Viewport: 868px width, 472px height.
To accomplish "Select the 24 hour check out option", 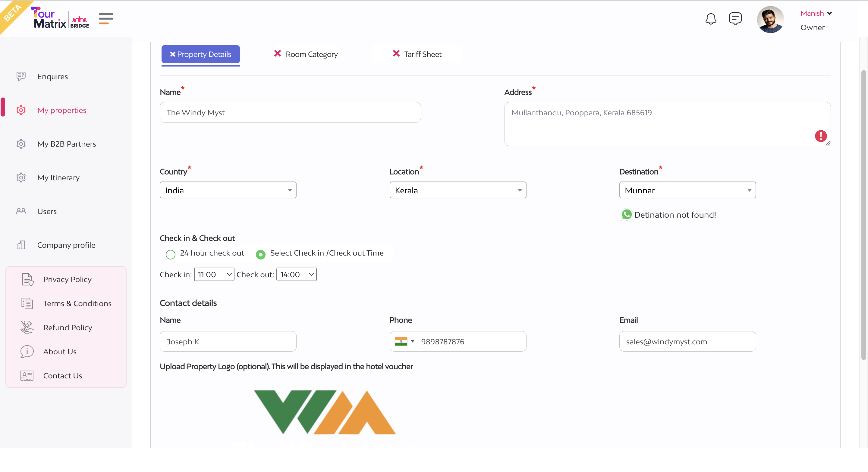I will click(x=171, y=254).
